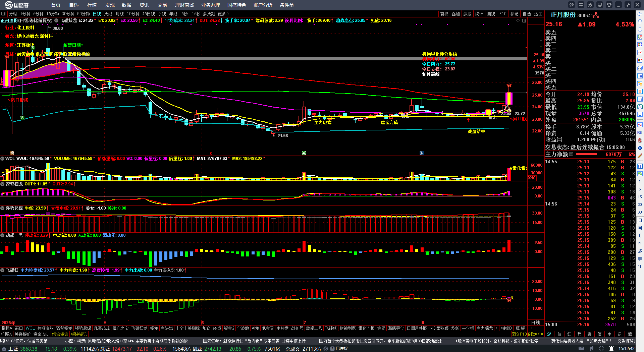Switch to 值 value view
This screenshot has height=352, width=644.
(599, 334)
